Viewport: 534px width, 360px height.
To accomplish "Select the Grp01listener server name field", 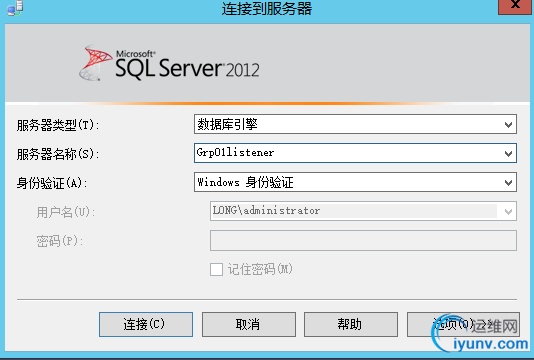I will click(x=355, y=153).
